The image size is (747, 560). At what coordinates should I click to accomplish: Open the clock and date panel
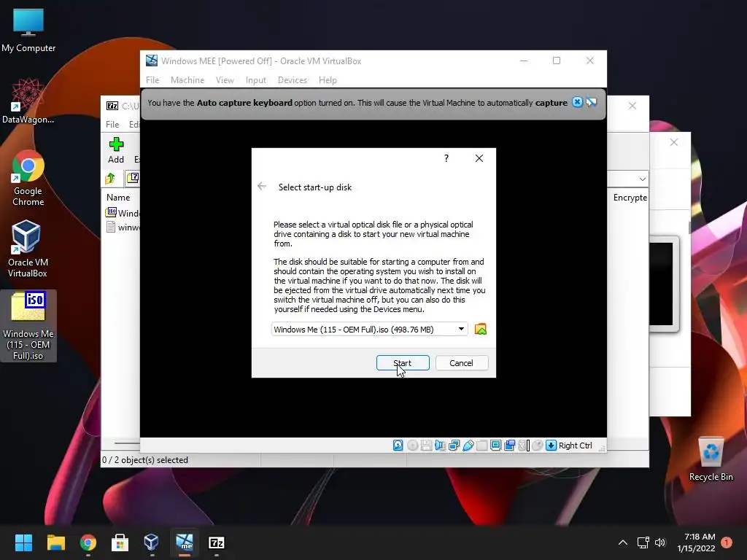pyautogui.click(x=696, y=542)
